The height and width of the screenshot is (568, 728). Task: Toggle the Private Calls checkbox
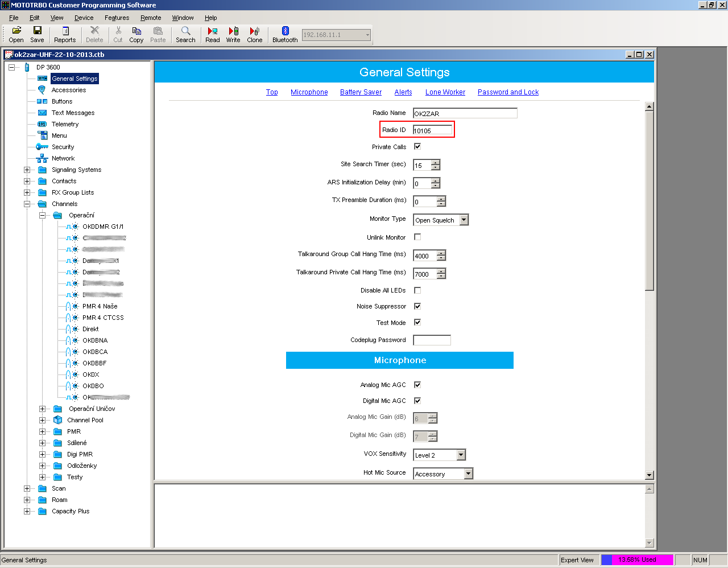point(417,146)
